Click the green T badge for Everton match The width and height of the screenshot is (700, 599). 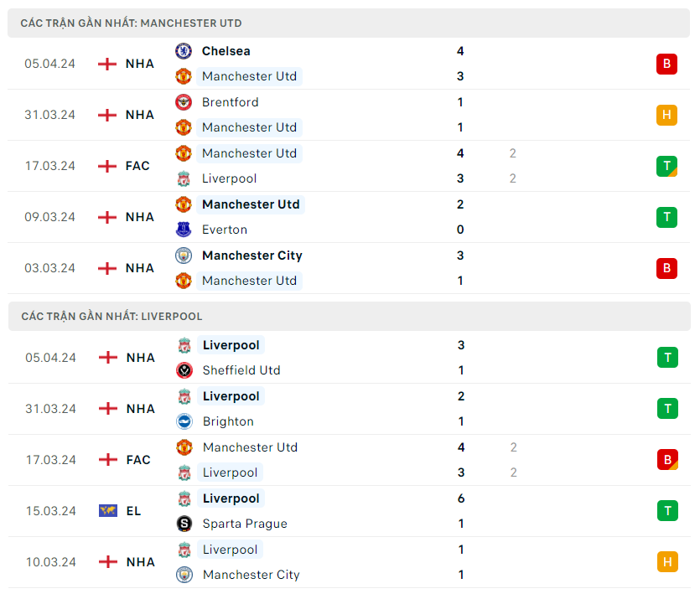coord(666,217)
